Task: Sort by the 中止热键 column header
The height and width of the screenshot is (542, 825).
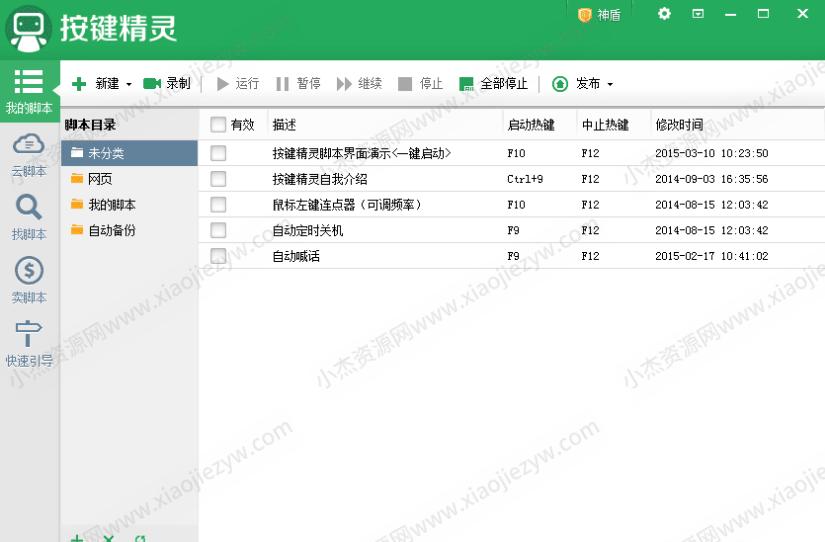Action: point(605,125)
